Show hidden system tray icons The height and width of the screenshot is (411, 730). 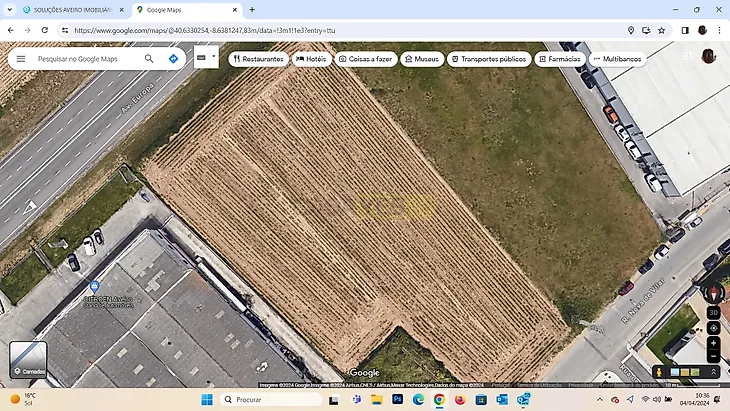click(600, 399)
